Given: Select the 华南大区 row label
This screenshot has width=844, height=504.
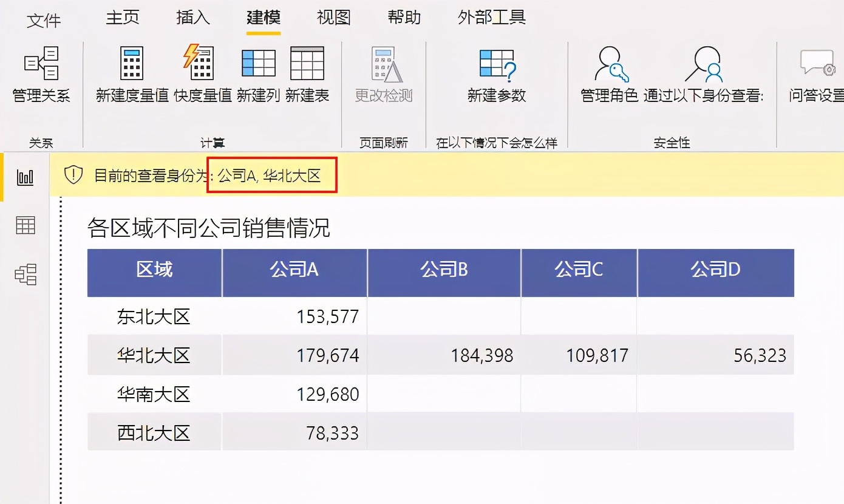Looking at the screenshot, I should 154,394.
